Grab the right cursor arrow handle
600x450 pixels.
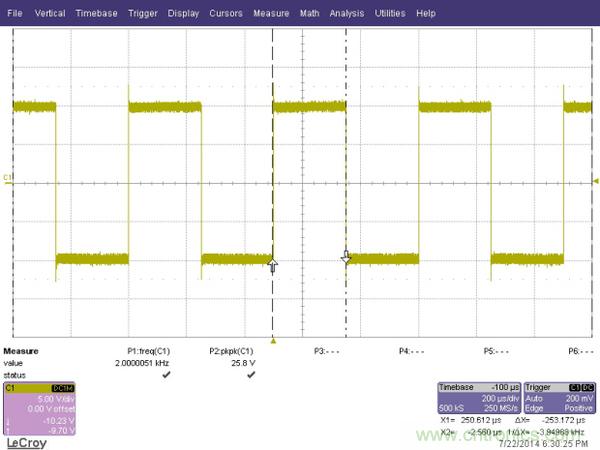346,257
